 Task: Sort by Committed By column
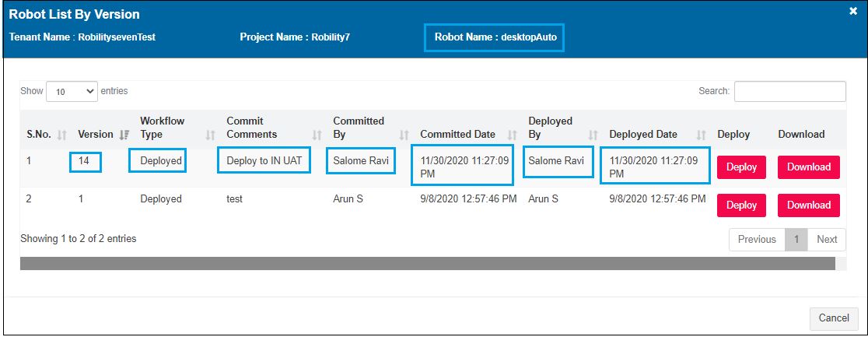[x=359, y=128]
